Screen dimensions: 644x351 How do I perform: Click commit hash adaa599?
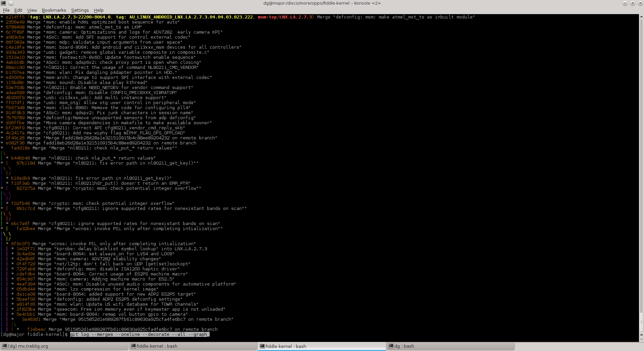coord(15,92)
